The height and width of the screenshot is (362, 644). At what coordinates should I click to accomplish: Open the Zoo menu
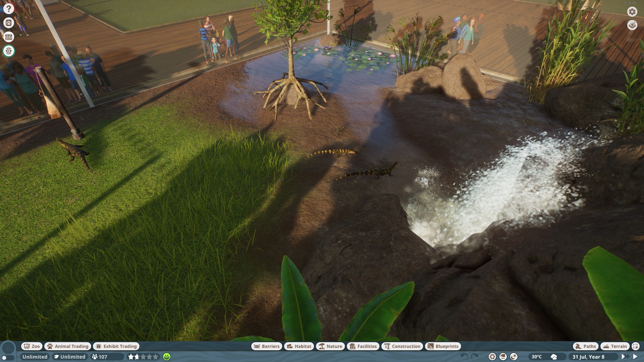[x=32, y=346]
